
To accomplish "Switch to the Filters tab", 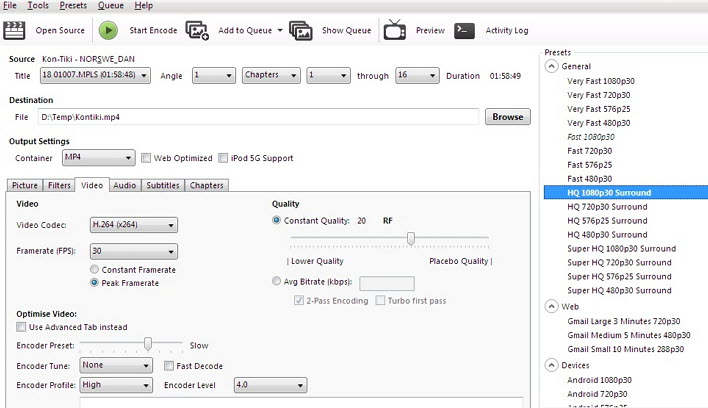I will click(x=59, y=185).
